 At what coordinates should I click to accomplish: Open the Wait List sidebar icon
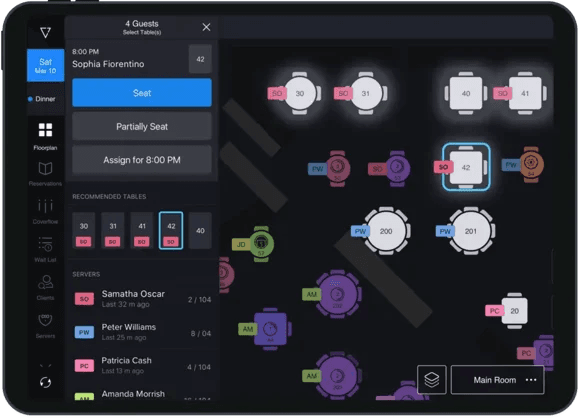(x=45, y=244)
